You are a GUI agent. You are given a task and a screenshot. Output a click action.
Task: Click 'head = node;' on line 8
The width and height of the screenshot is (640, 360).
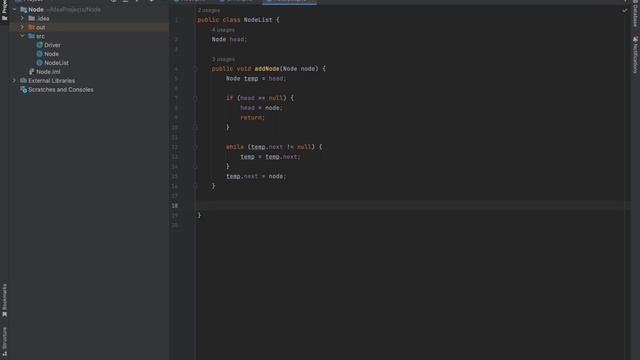261,108
